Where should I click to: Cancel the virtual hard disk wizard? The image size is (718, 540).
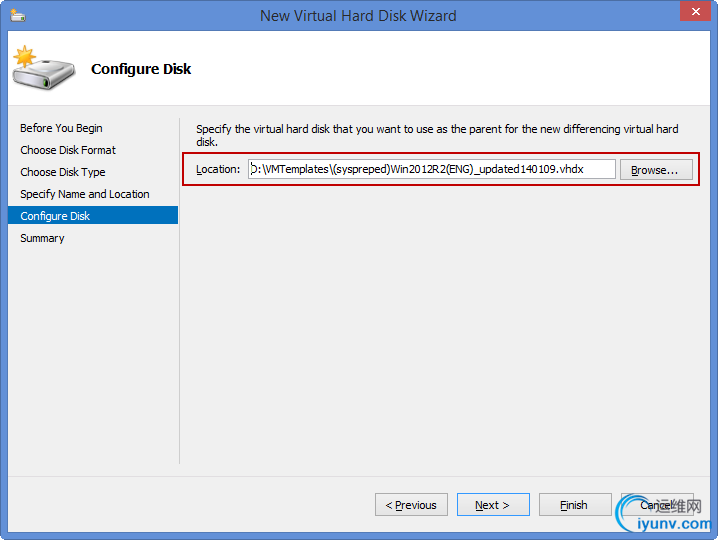(x=657, y=505)
